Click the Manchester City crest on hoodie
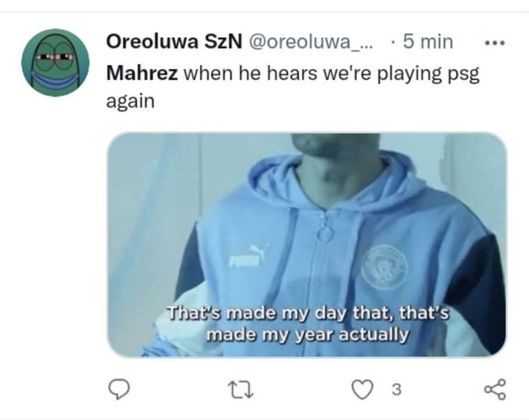Viewport: 529px width, 420px height. click(384, 266)
